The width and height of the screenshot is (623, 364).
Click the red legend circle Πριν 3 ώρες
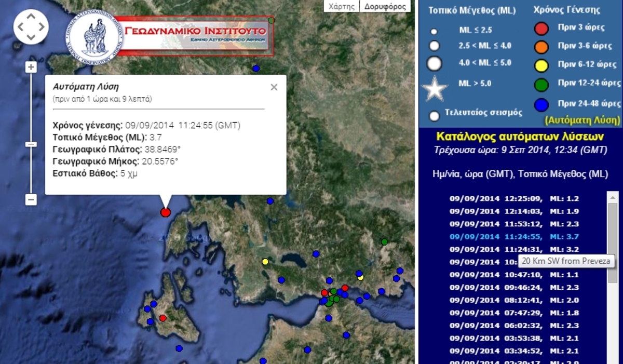point(541,28)
